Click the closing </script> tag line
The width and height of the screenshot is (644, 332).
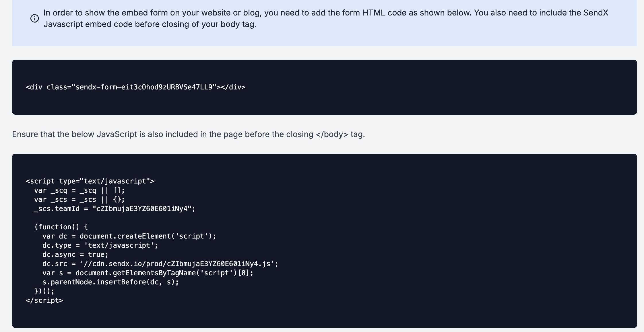44,300
